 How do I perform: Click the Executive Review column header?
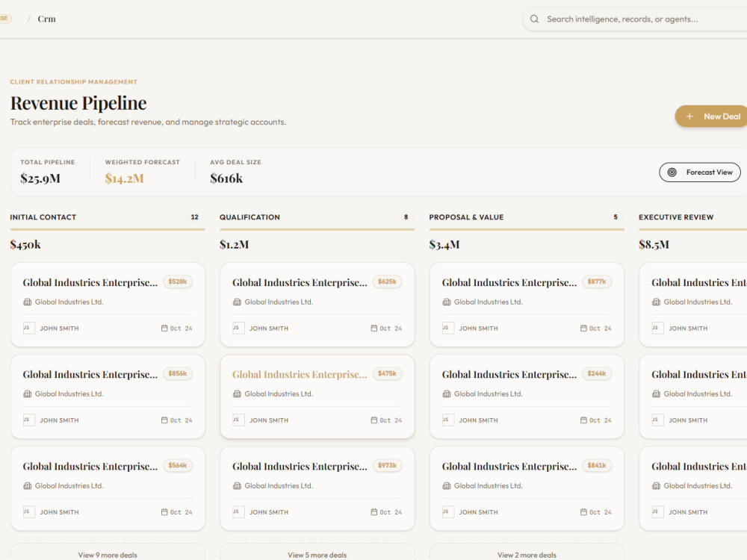[676, 217]
